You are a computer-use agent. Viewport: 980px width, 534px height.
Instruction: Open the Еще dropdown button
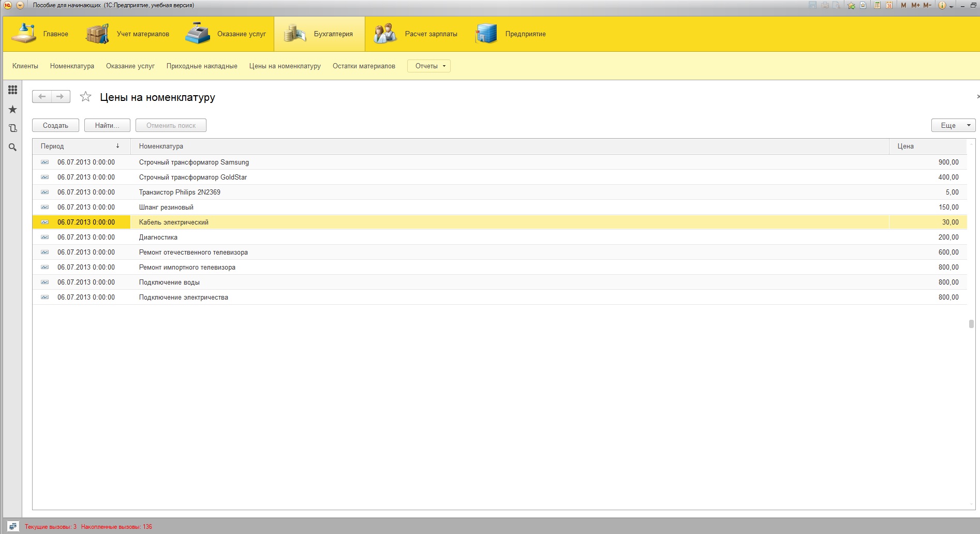coord(954,125)
